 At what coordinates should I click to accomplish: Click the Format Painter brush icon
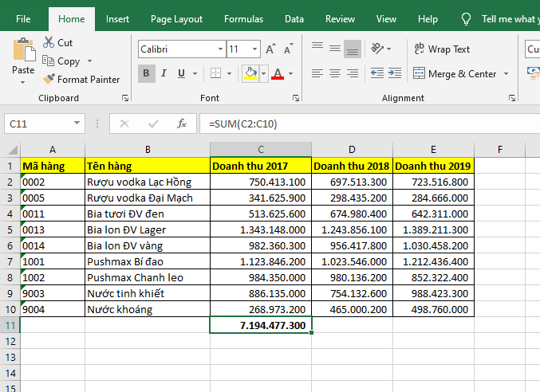click(49, 80)
